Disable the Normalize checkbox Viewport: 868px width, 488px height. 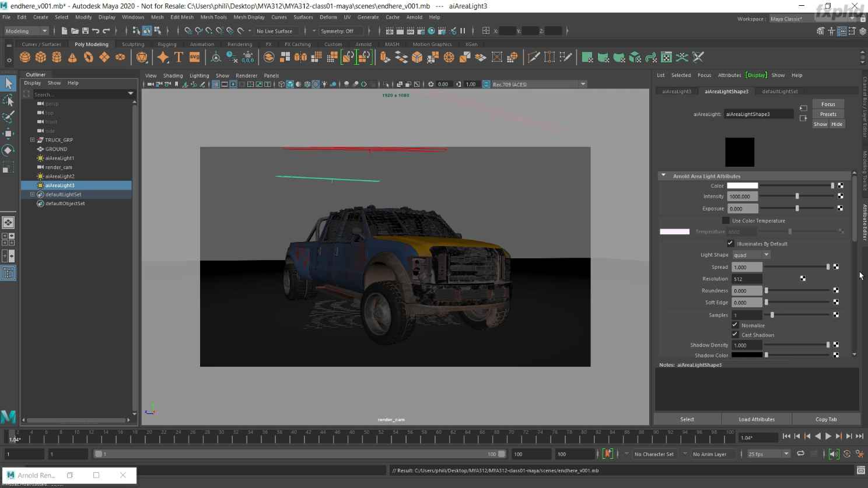[735, 325]
